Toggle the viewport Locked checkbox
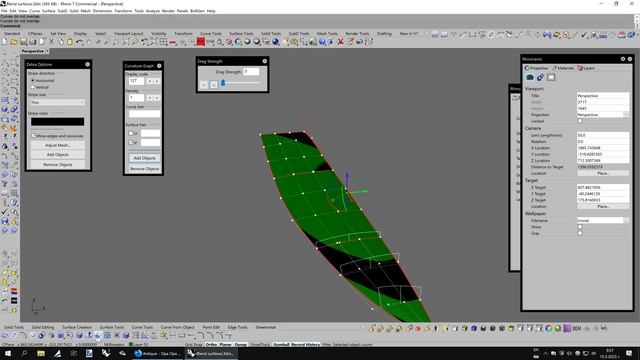The height and width of the screenshot is (360, 640). point(580,121)
